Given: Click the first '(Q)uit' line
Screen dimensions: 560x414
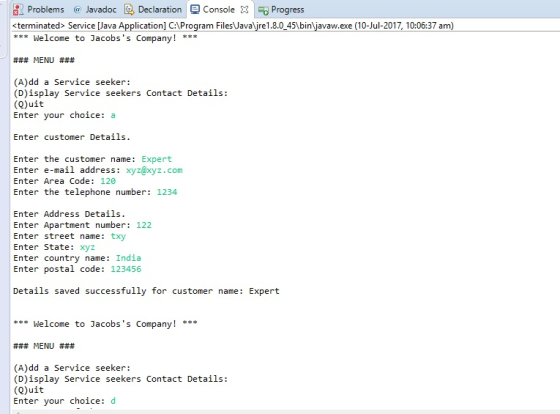Looking at the screenshot, I should 29,104.
